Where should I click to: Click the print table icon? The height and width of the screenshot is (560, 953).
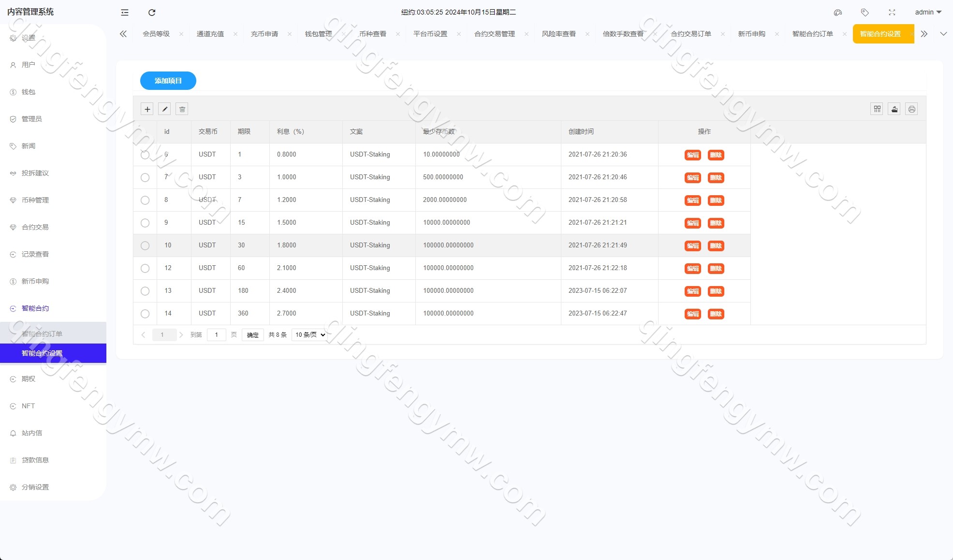coord(912,109)
